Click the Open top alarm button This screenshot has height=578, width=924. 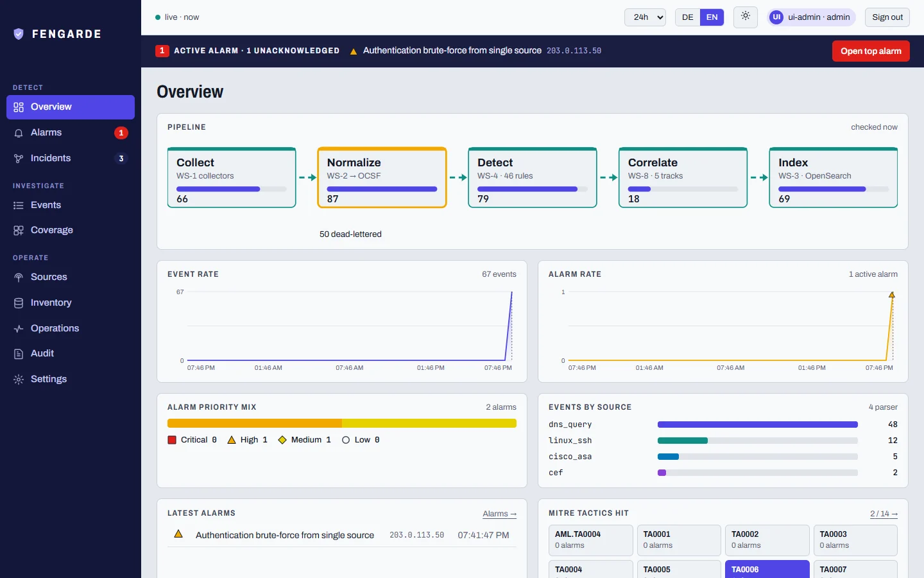tap(871, 51)
